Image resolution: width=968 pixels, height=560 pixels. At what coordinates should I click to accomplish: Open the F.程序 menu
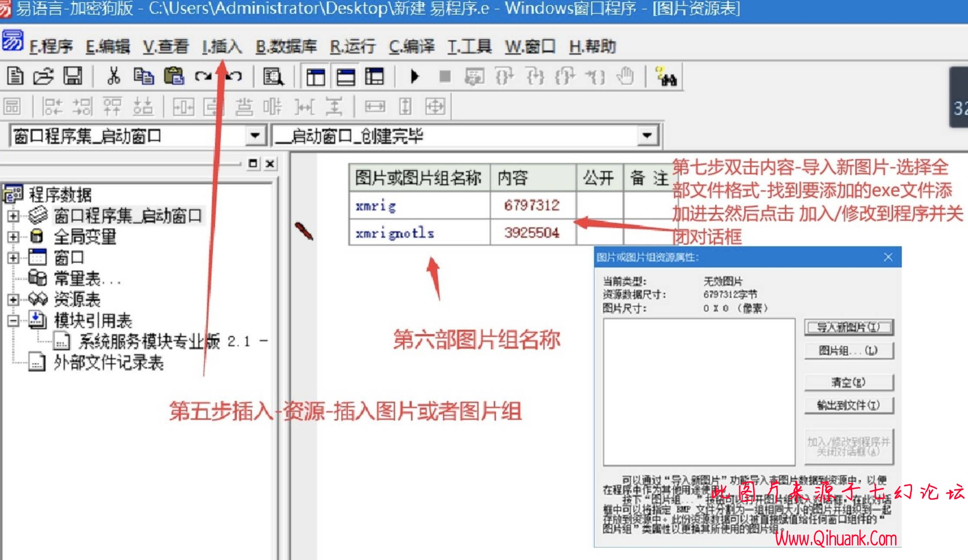point(51,46)
